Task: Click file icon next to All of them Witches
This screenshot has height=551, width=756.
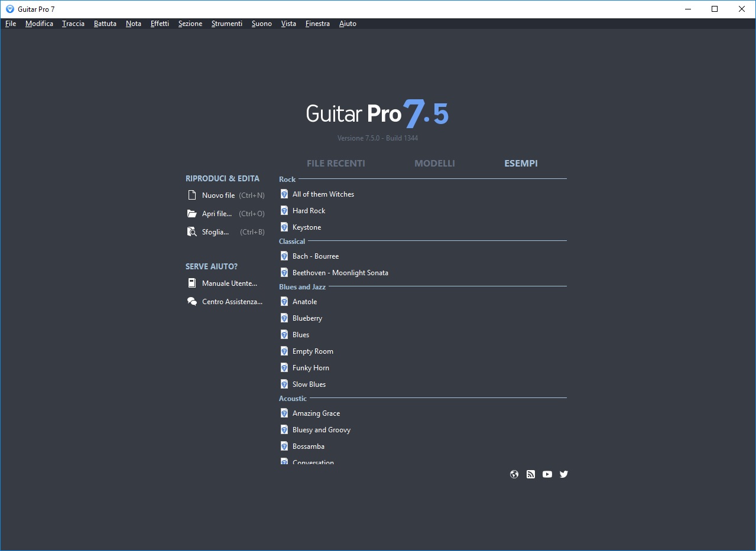Action: [284, 194]
